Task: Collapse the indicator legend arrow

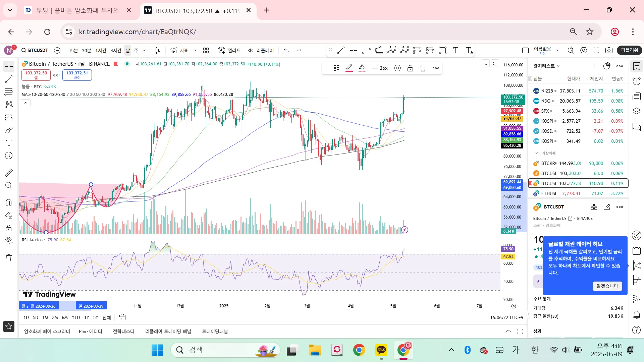Action: (25, 103)
